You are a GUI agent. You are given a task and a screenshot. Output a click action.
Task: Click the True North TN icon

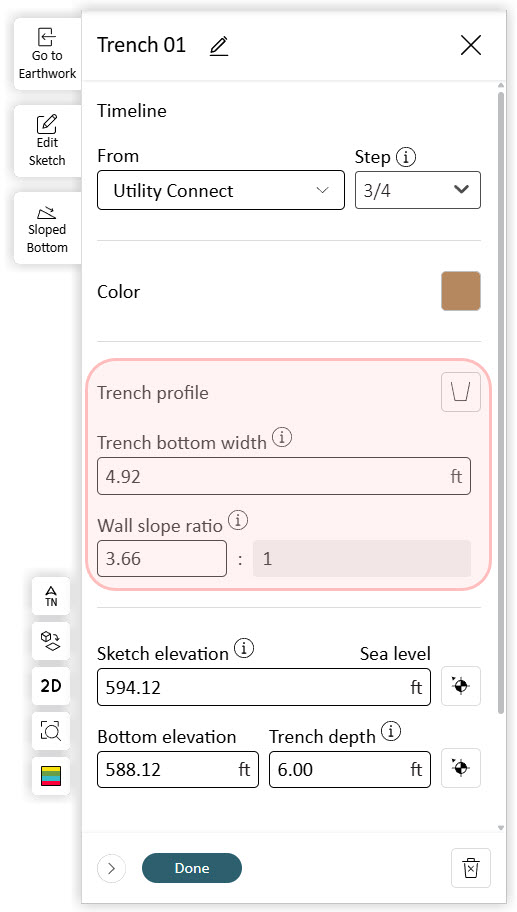[x=51, y=596]
